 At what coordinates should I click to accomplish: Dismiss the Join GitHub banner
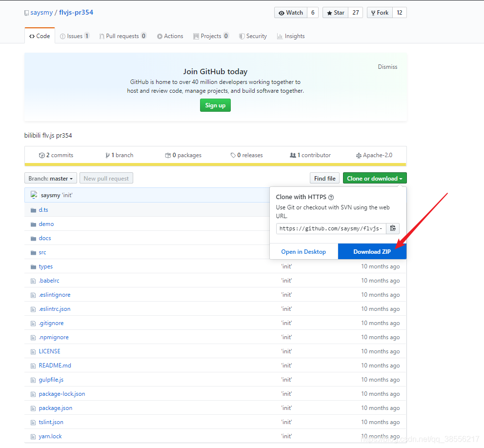coord(387,67)
